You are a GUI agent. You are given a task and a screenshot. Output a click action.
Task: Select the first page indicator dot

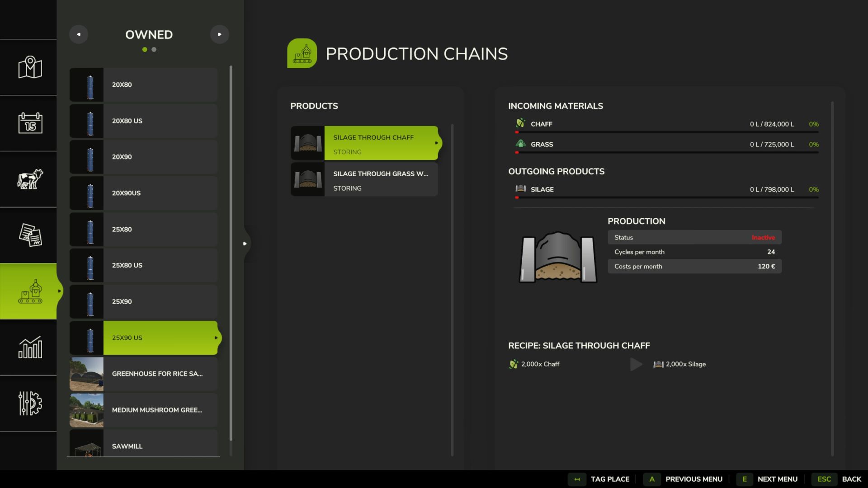145,50
